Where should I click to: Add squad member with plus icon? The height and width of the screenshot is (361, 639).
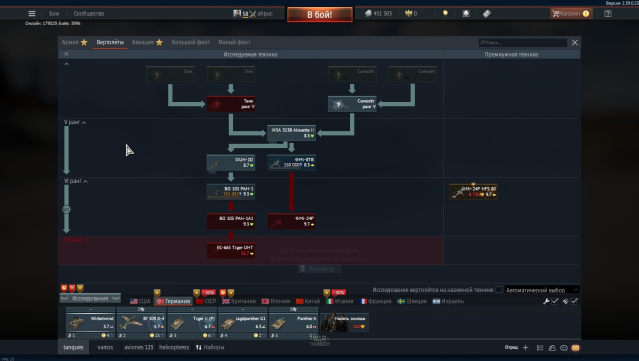click(x=525, y=348)
